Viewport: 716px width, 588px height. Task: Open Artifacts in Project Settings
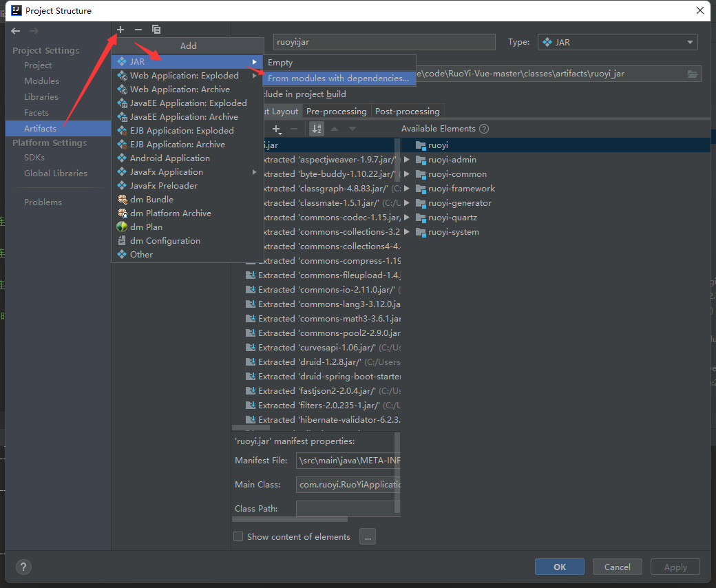(x=58, y=128)
